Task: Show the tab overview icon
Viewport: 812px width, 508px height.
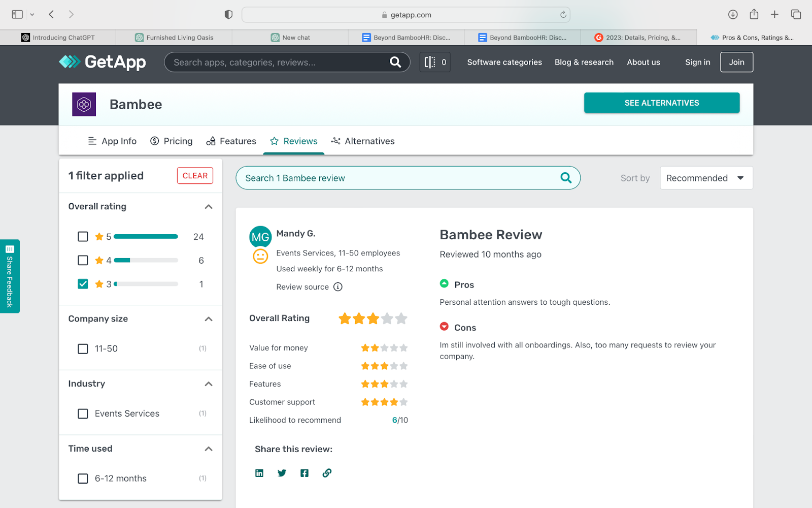Action: 796,14
